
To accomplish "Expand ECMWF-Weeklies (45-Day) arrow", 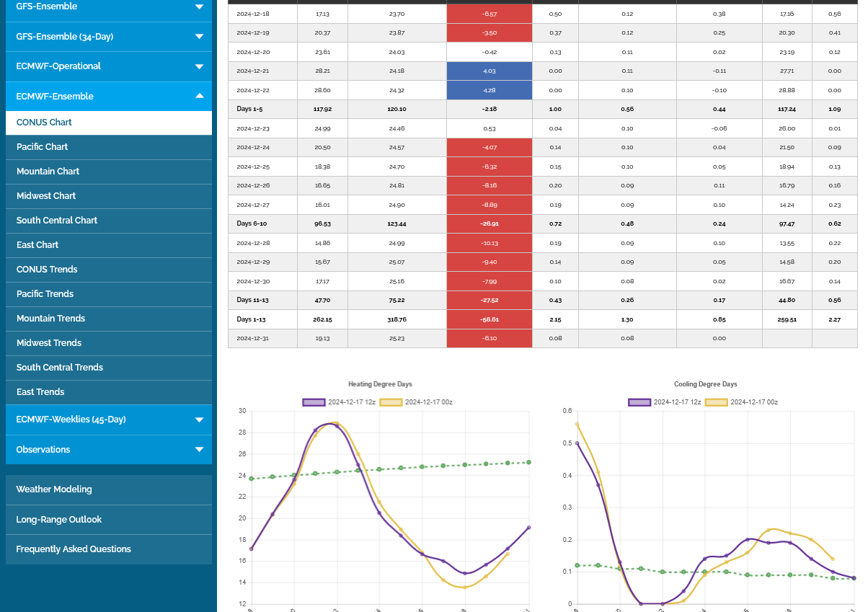I will (199, 420).
